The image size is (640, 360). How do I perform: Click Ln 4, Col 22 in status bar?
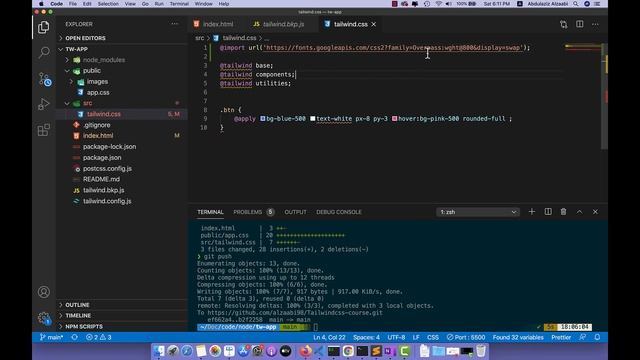tap(329, 337)
